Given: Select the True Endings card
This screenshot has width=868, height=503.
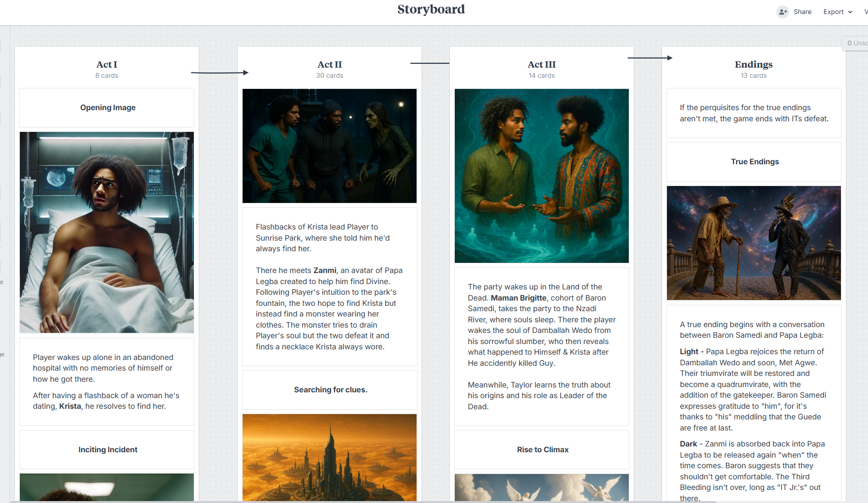Looking at the screenshot, I should point(753,162).
